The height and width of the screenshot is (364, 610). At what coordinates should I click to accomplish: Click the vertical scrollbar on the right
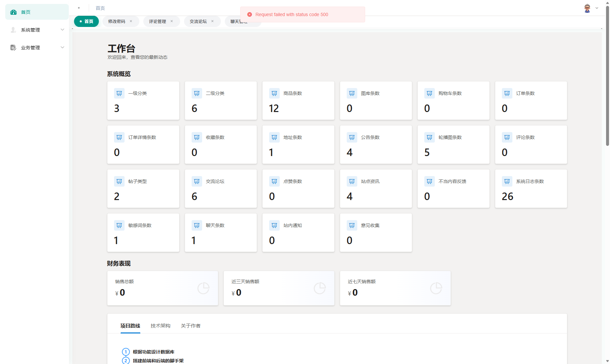click(x=607, y=82)
